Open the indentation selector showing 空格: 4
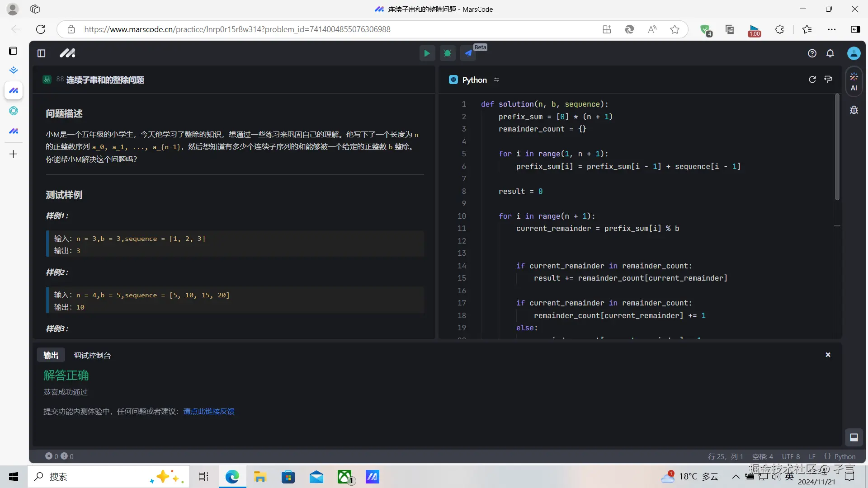The height and width of the screenshot is (488, 868). 762,456
